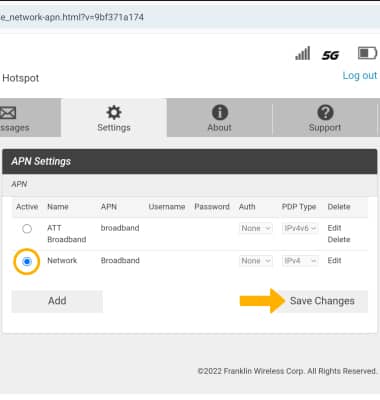The width and height of the screenshot is (380, 400).
Task: Click the capitalized 'Broadband' APN value
Action: [120, 261]
